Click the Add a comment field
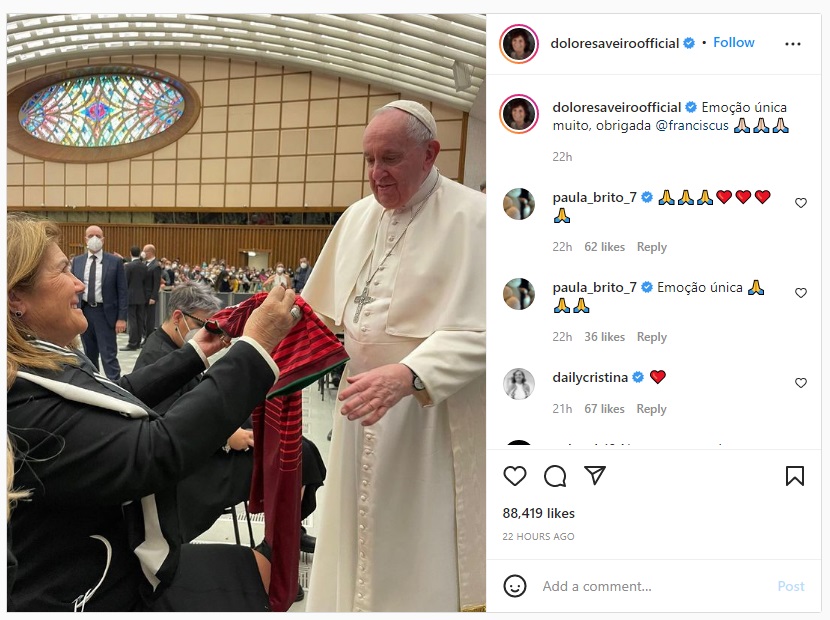Screen dimensions: 830x620 [x=650, y=587]
